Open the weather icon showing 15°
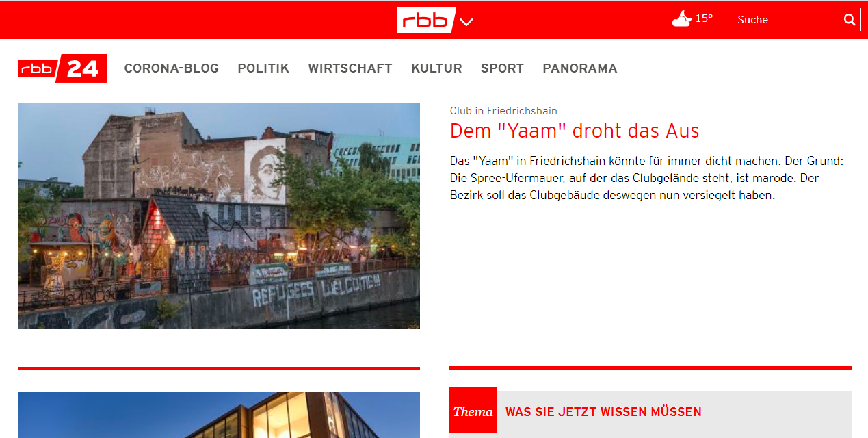 coord(681,19)
